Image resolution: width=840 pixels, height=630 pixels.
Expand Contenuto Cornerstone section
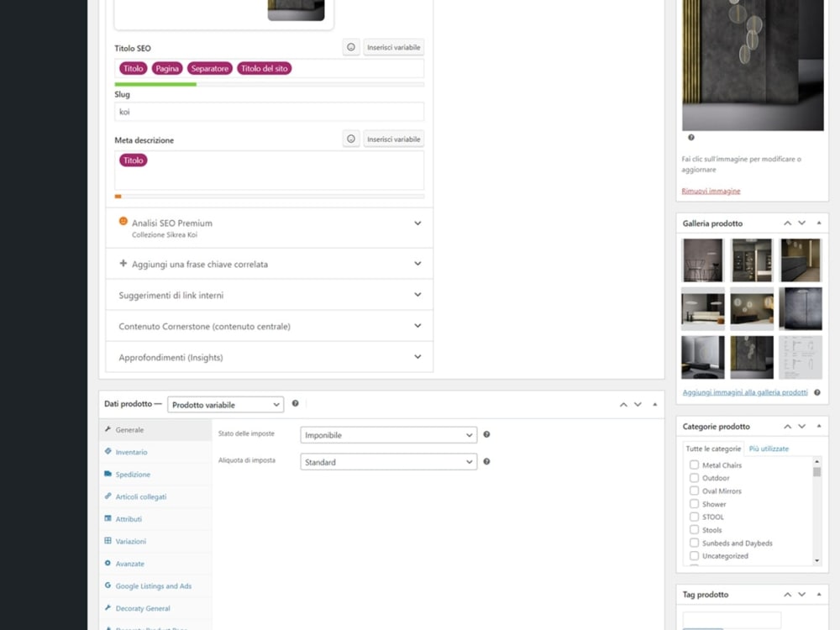point(269,326)
